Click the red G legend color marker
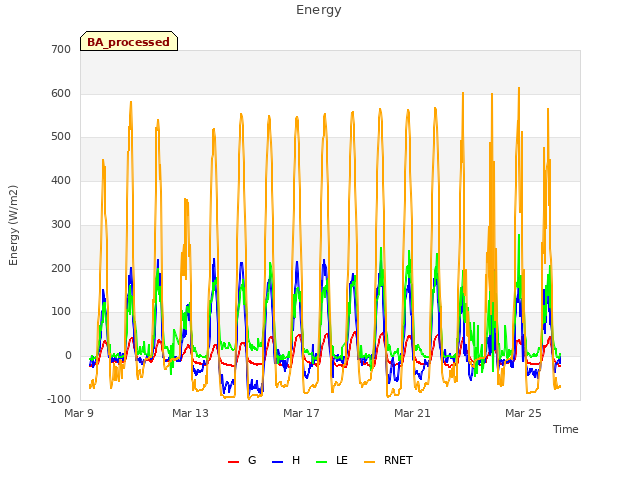 coord(233,462)
